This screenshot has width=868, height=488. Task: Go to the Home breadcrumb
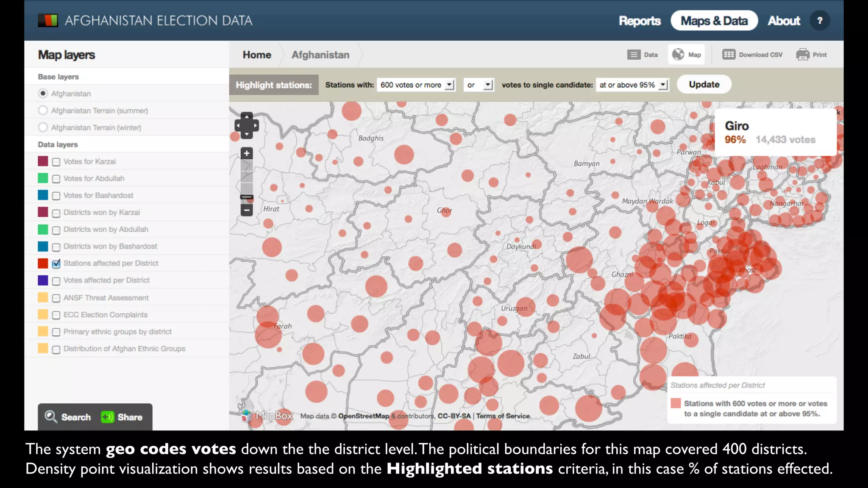click(257, 55)
